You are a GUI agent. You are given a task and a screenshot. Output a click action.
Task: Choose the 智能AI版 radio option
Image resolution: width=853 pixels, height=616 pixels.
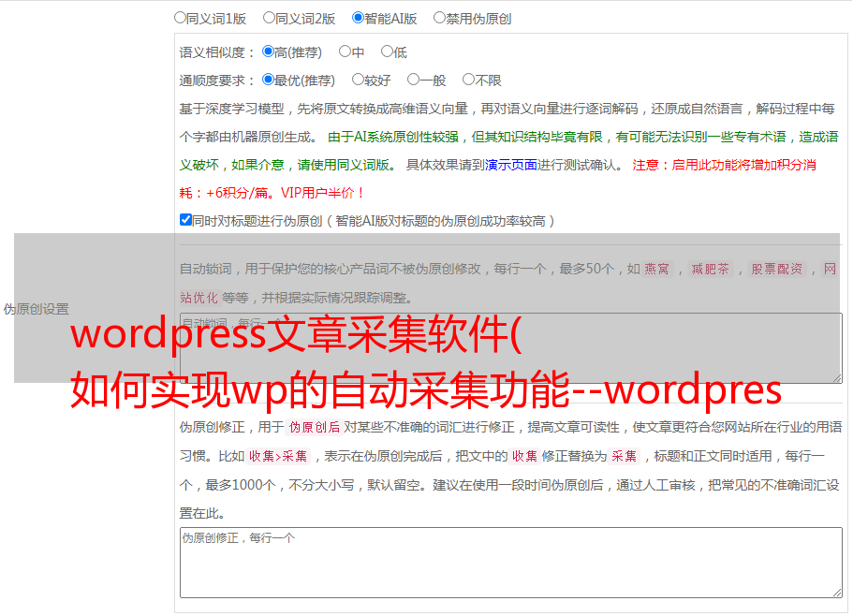(x=358, y=18)
